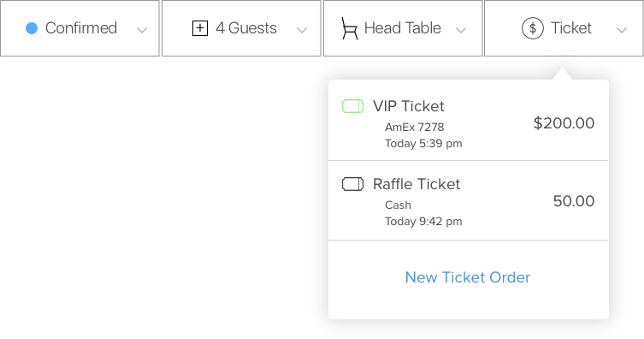Viewport: 644px width, 339px height.
Task: Collapse the Ticket dropdown chevron
Action: 622,30
